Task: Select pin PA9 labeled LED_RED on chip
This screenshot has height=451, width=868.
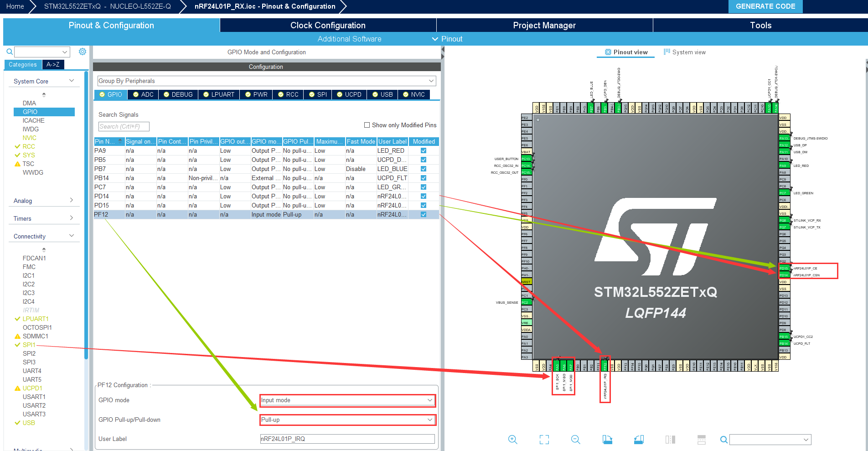Action: point(784,166)
